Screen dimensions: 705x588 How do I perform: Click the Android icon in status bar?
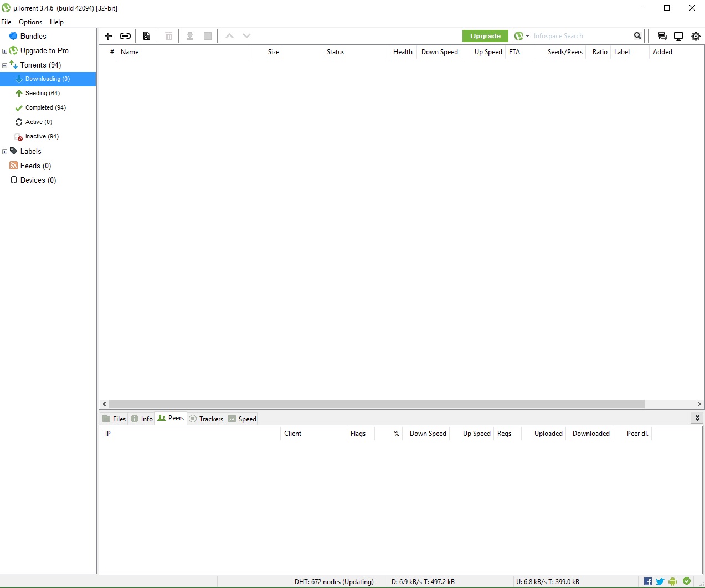[672, 581]
